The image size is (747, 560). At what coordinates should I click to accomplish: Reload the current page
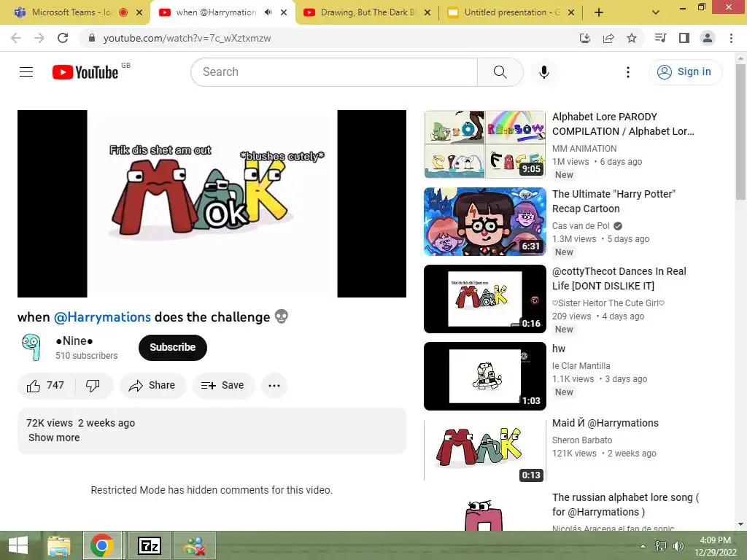(x=63, y=38)
